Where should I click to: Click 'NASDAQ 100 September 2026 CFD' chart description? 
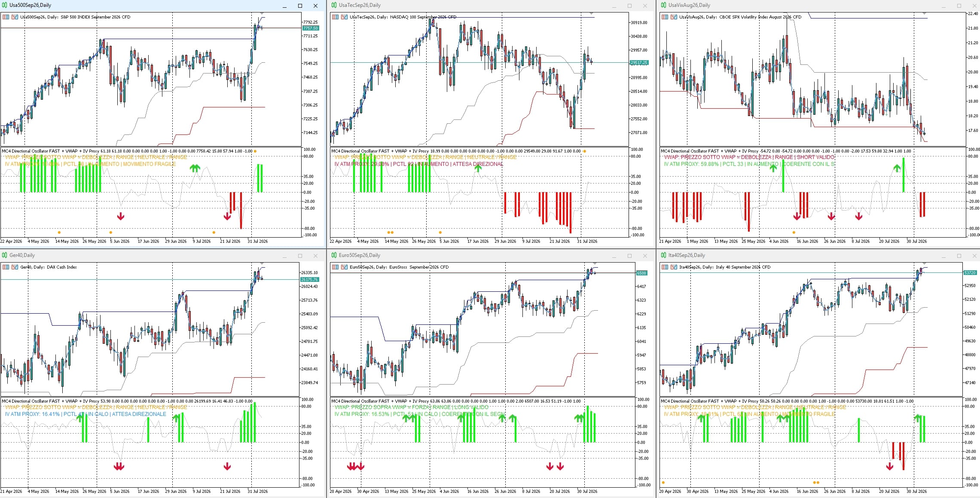click(424, 17)
